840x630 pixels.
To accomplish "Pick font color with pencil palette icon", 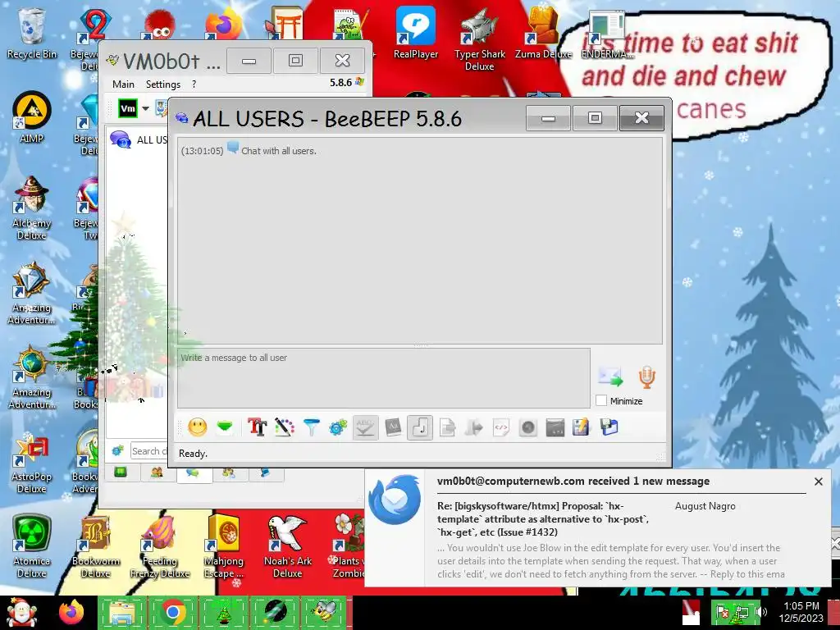I will click(285, 427).
